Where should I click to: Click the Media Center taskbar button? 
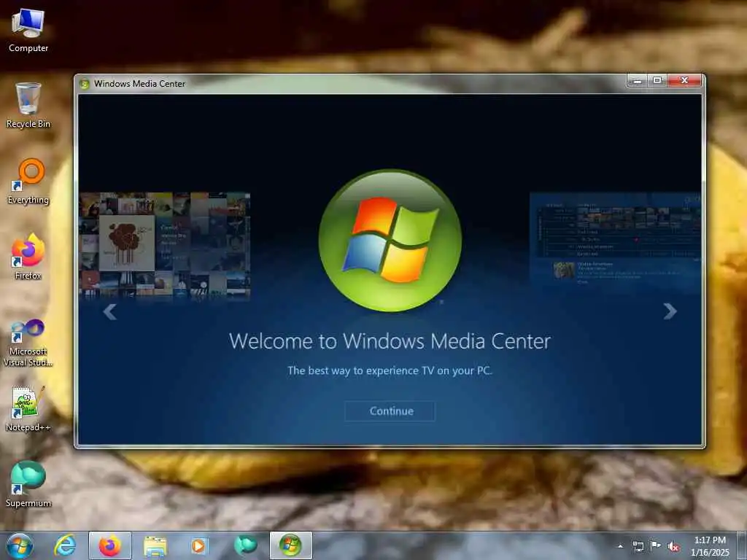pyautogui.click(x=290, y=545)
